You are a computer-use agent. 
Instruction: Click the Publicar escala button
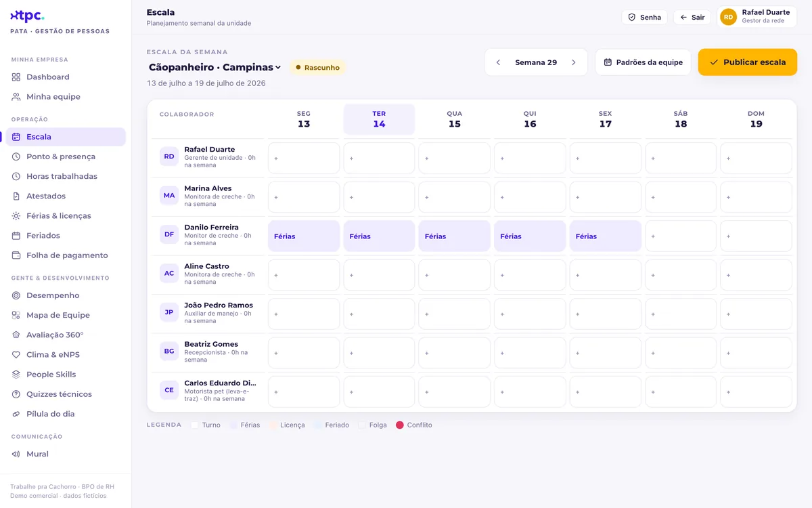pos(748,62)
